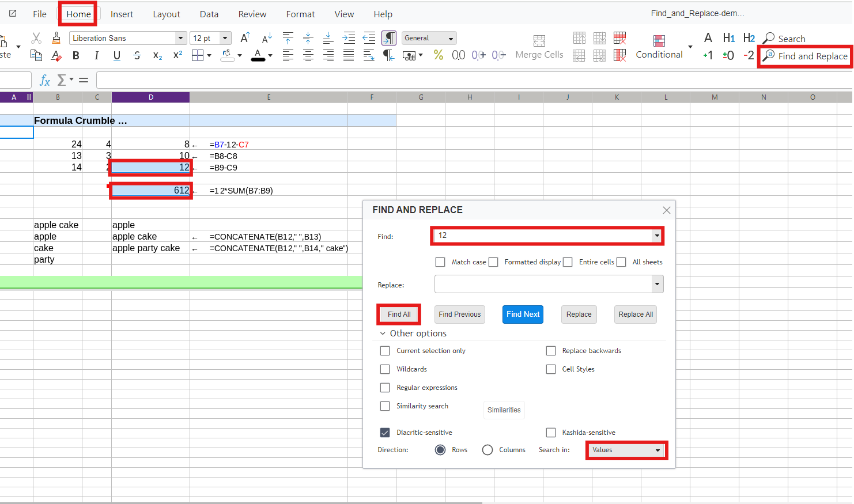Apply percent number style
This screenshot has height=504, width=854.
click(439, 56)
